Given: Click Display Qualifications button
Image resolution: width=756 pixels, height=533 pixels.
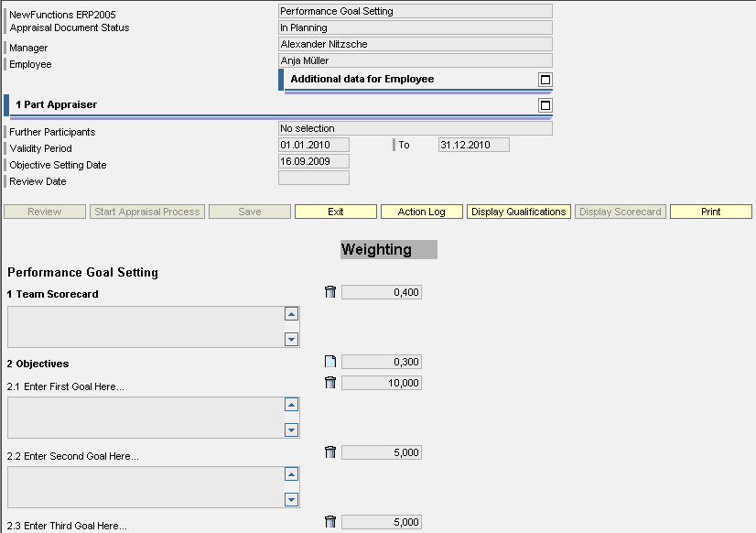Looking at the screenshot, I should click(x=519, y=212).
